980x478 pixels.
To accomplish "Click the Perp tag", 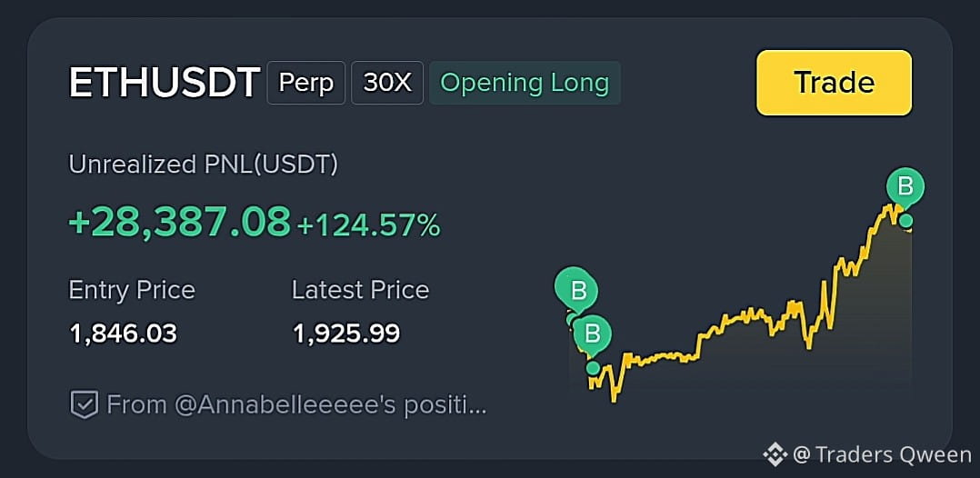I will pos(305,83).
